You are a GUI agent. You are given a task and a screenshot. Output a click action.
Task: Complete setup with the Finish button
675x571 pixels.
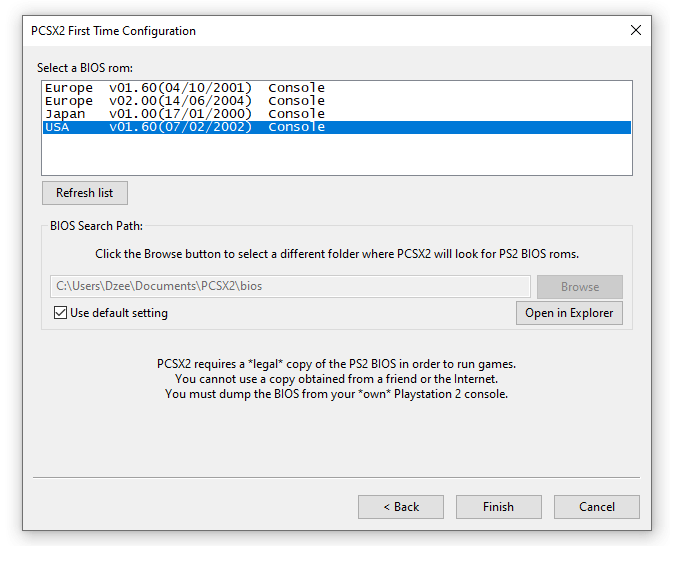pos(499,507)
